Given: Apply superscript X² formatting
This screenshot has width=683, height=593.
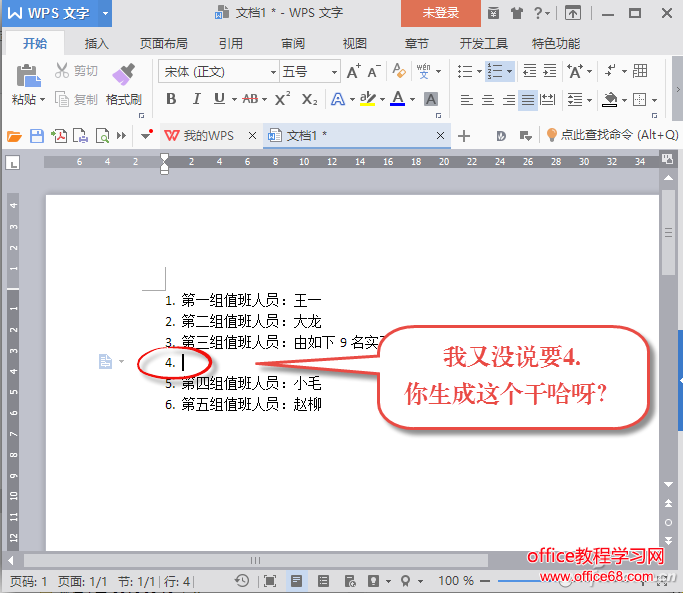Looking at the screenshot, I should point(283,99).
